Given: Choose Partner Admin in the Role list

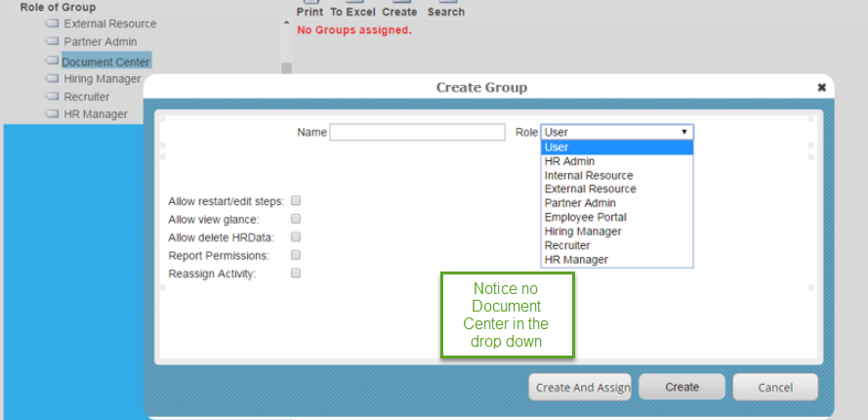Looking at the screenshot, I should pos(617,203).
